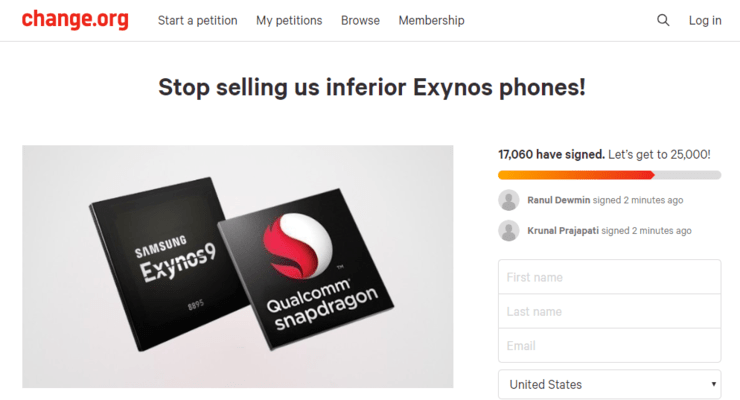Click the Exynos and Snapdragon chips image
This screenshot has width=740, height=400.
(x=238, y=266)
